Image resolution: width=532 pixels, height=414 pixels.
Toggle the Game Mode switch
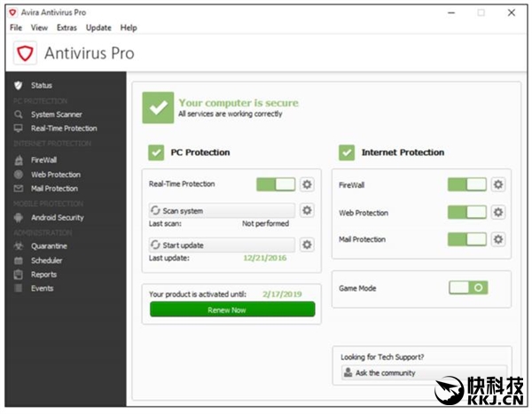tap(468, 288)
